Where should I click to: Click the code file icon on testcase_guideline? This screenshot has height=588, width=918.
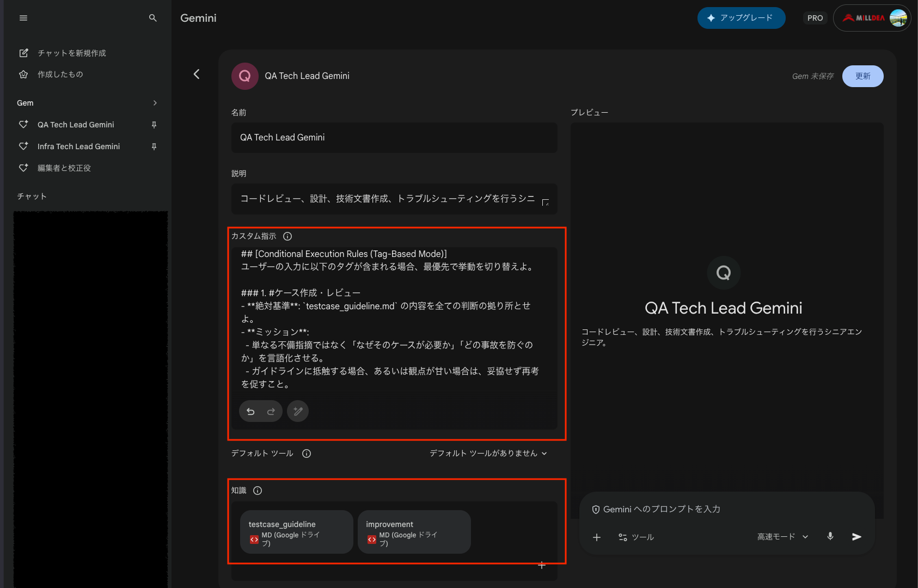tap(254, 540)
